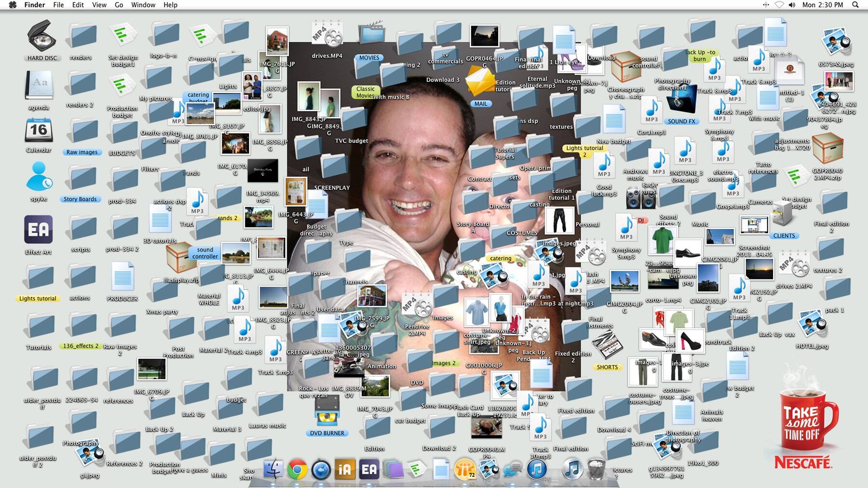Image resolution: width=868 pixels, height=488 pixels.
Task: Open the agenda address book icon
Action: point(39,85)
